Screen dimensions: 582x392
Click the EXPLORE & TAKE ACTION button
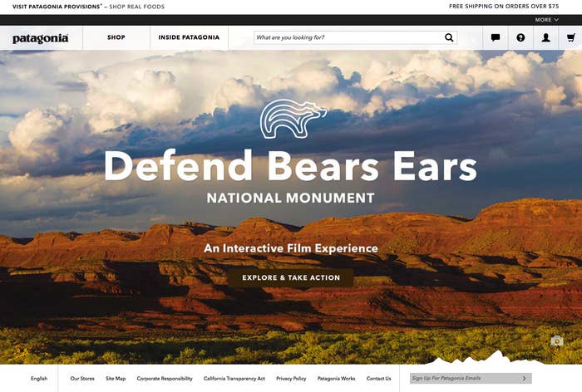[291, 277]
